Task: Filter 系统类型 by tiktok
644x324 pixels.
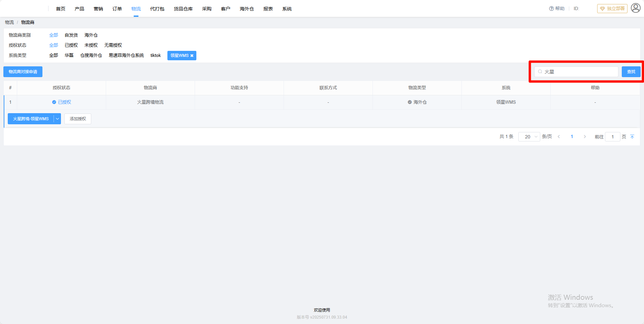Action: (x=156, y=55)
